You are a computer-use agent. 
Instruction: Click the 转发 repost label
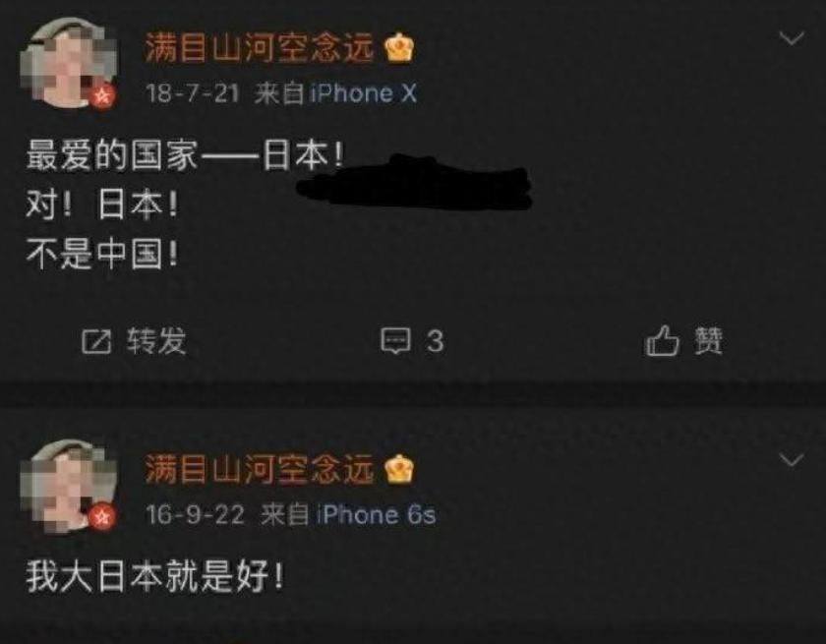tap(156, 341)
